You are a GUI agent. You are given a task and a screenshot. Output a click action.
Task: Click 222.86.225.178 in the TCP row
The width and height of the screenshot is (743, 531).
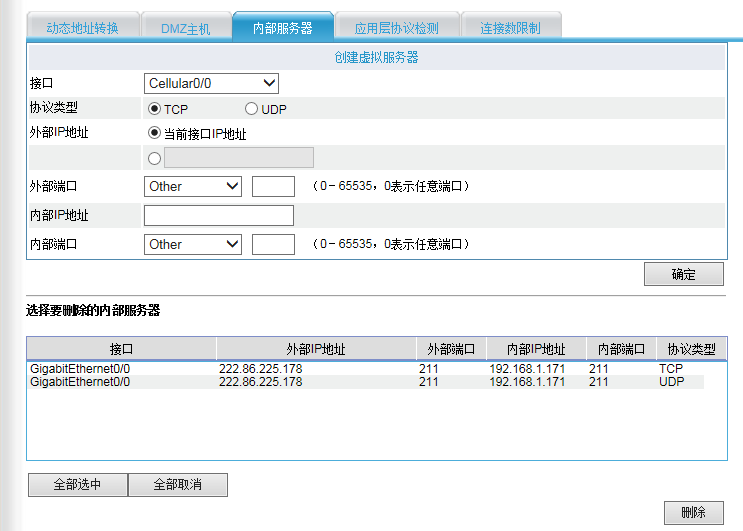click(261, 369)
